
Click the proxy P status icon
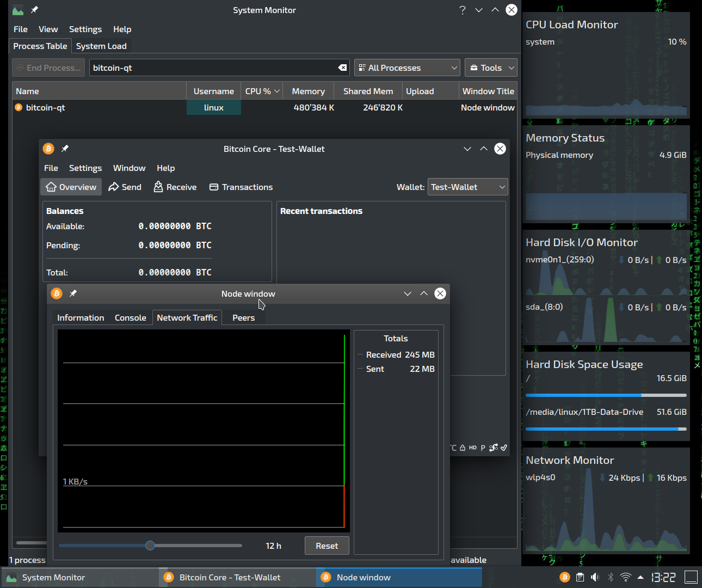483,448
